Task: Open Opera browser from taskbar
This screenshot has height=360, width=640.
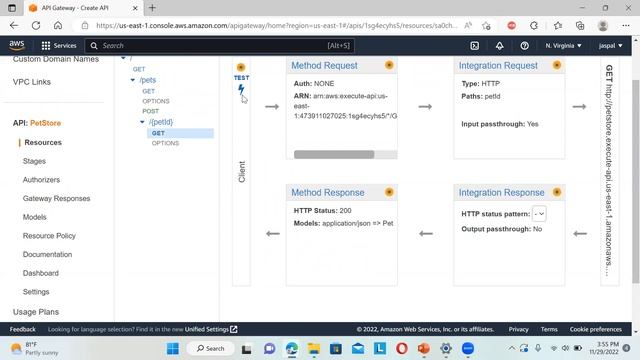Action: (402, 349)
